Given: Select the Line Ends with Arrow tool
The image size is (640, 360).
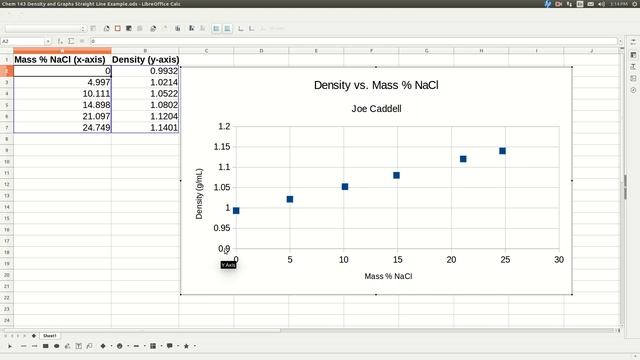Looking at the screenshot, I should click(x=35, y=346).
